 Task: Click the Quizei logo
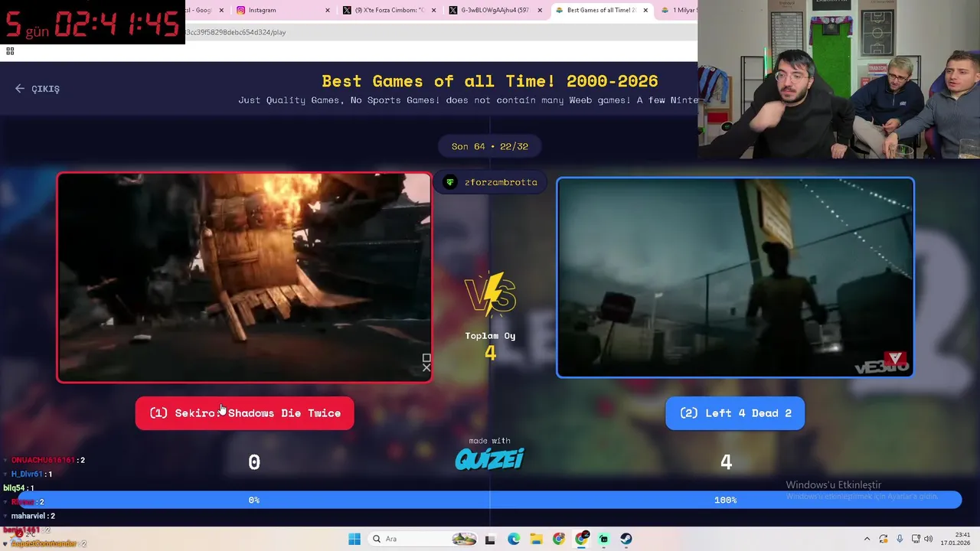coord(490,459)
